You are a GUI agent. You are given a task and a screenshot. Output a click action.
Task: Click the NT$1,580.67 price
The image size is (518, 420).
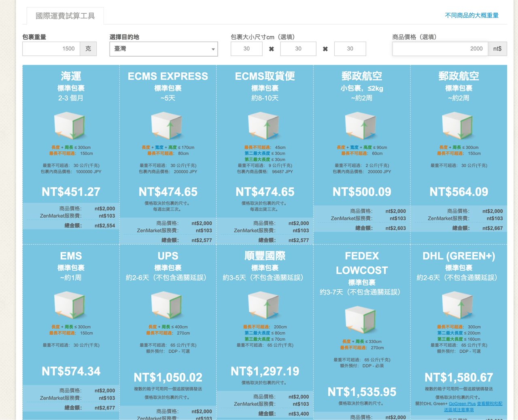click(459, 378)
